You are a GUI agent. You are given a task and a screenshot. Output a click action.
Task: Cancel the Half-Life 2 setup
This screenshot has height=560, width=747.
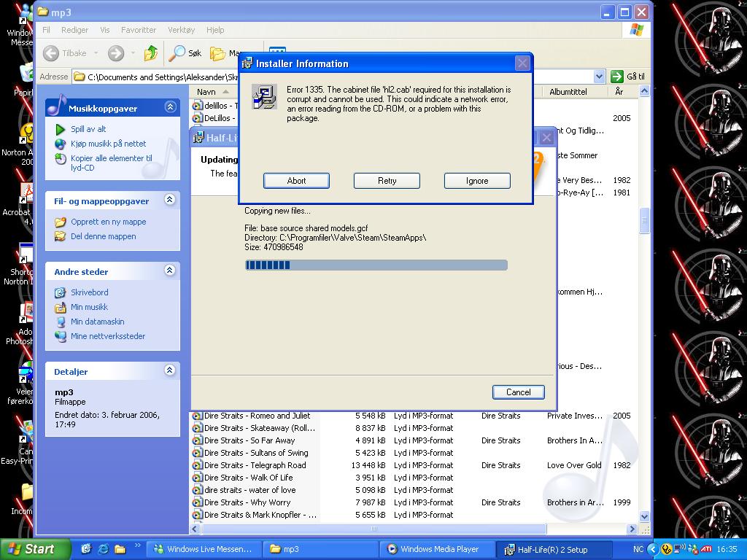click(x=518, y=392)
